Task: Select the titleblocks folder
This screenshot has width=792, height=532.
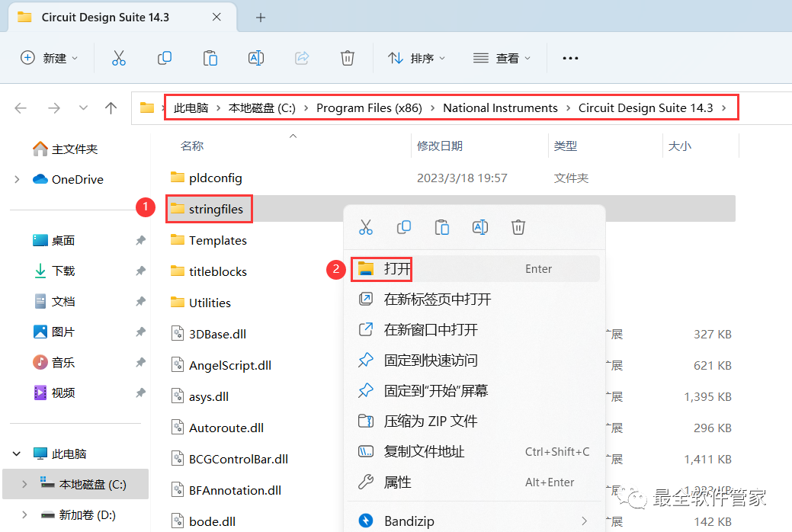Action: coord(209,271)
